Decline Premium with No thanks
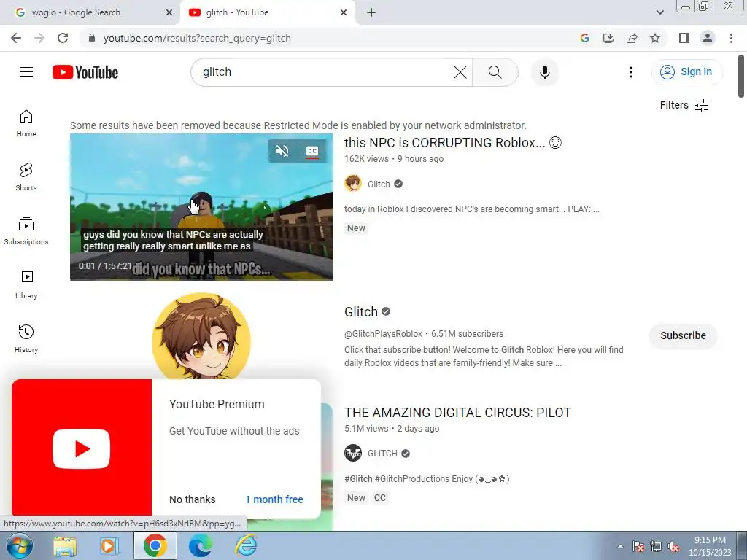The width and height of the screenshot is (747, 560). pyautogui.click(x=193, y=499)
